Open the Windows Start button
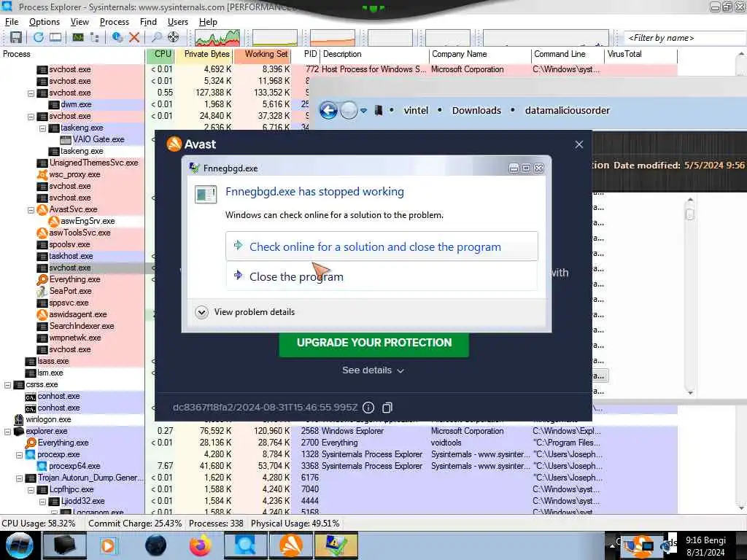 tap(19, 545)
